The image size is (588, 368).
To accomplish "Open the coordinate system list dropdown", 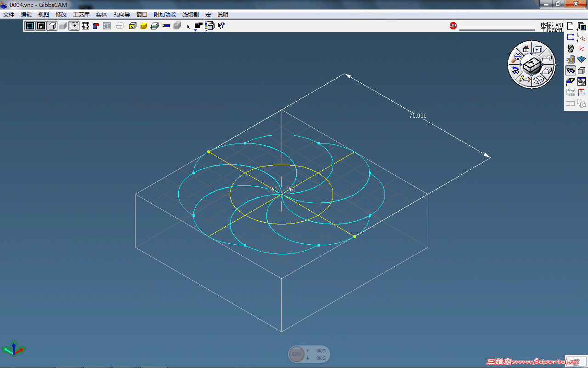I will (x=582, y=37).
